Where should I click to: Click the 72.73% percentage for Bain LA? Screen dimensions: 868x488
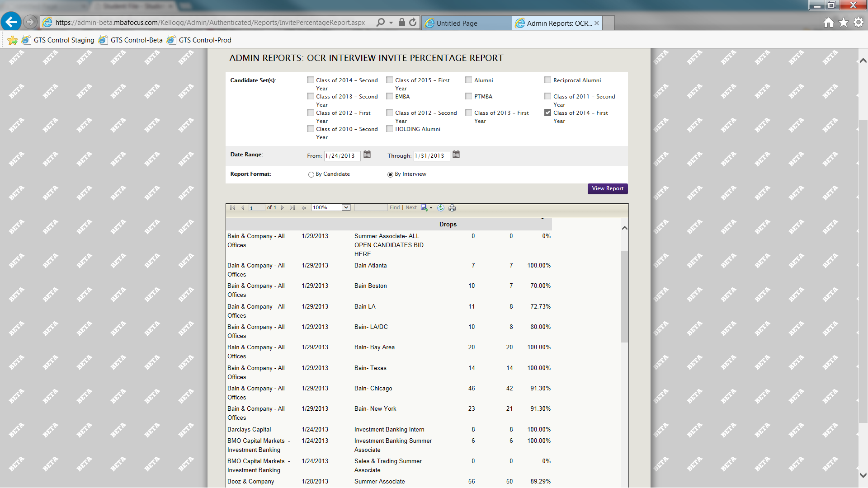point(540,307)
